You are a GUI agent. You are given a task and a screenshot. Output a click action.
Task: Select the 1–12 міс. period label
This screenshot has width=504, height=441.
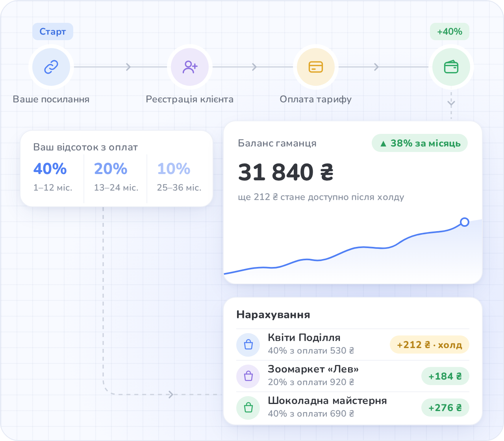[53, 188]
